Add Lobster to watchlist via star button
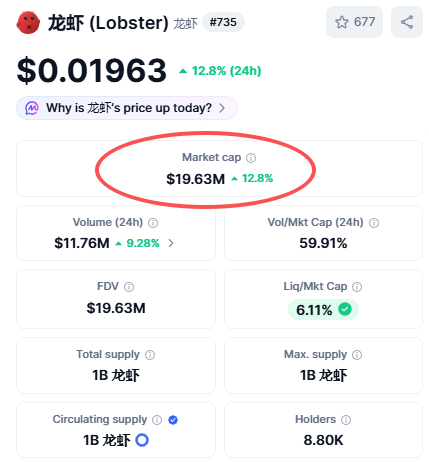 (x=354, y=22)
